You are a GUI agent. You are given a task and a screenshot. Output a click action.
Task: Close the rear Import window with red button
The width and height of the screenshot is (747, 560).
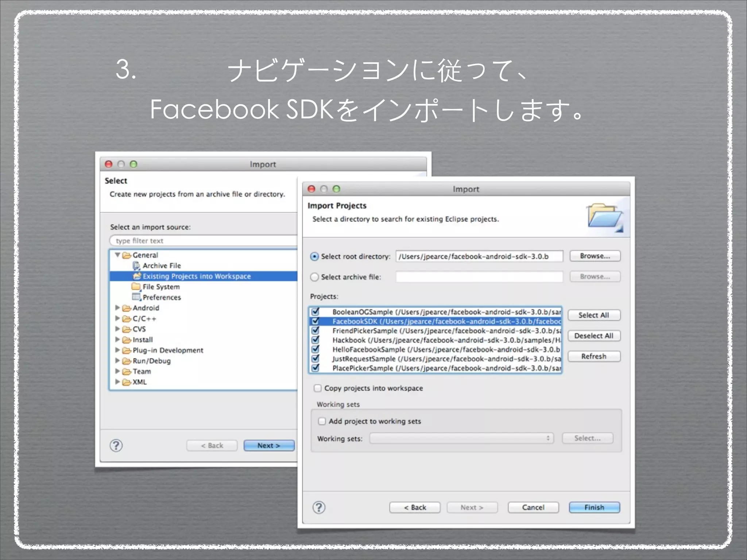(109, 164)
